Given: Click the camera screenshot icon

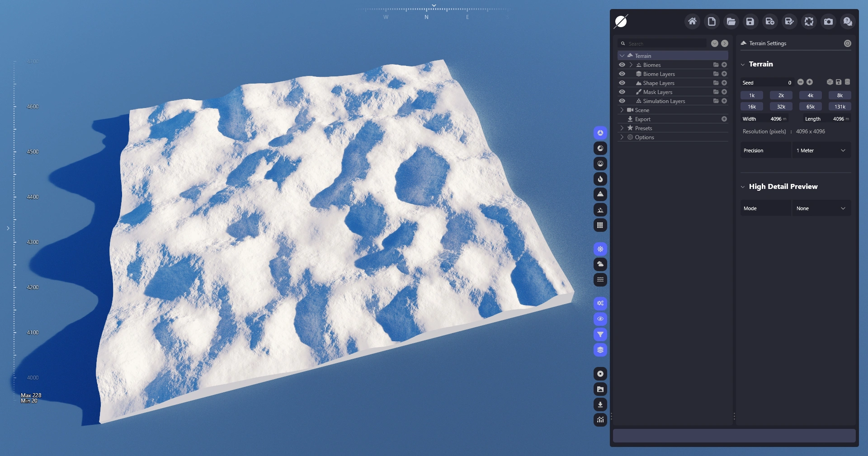Looking at the screenshot, I should click(828, 21).
